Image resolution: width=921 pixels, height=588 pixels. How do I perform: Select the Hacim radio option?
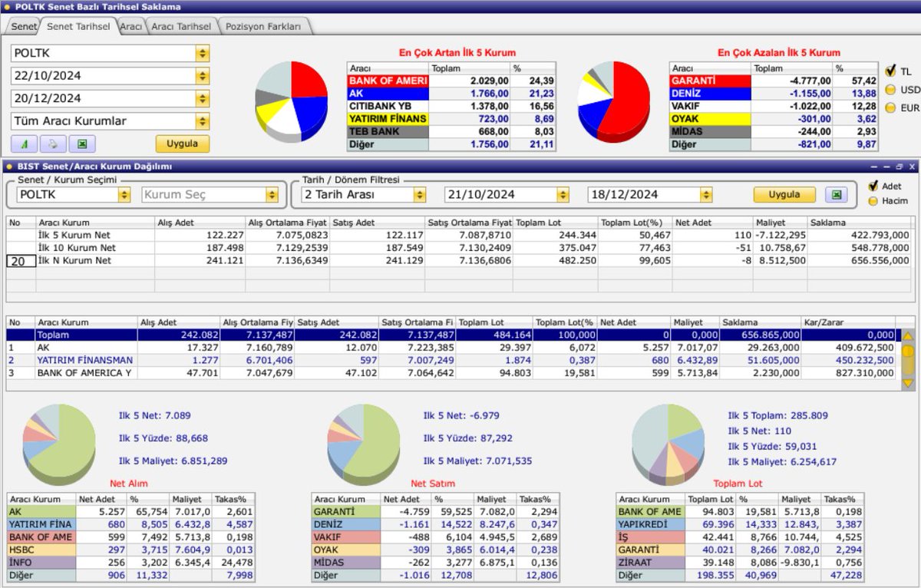872,201
